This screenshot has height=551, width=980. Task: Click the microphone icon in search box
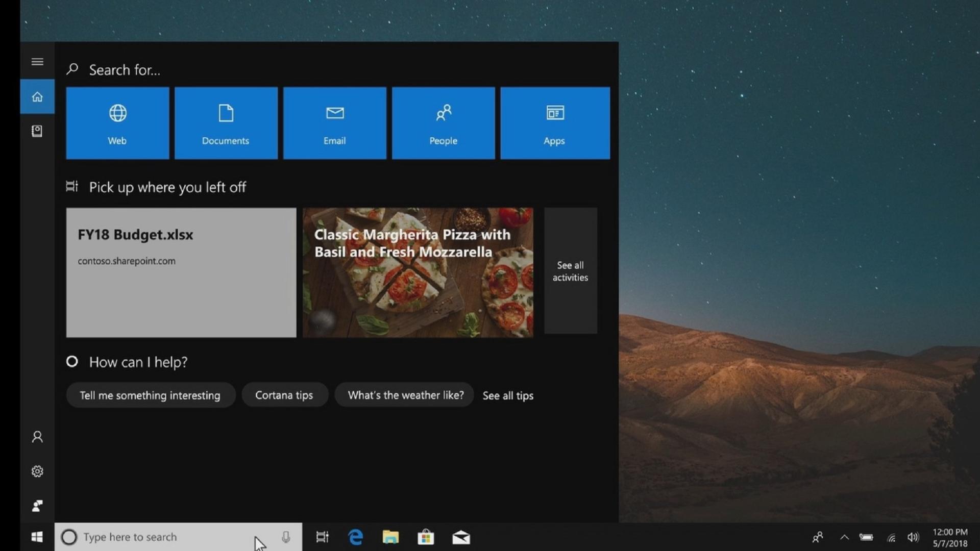[x=286, y=537]
